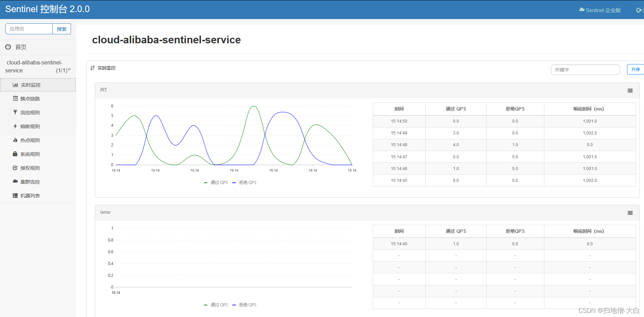Click the /error resource panel title

[x=105, y=212]
